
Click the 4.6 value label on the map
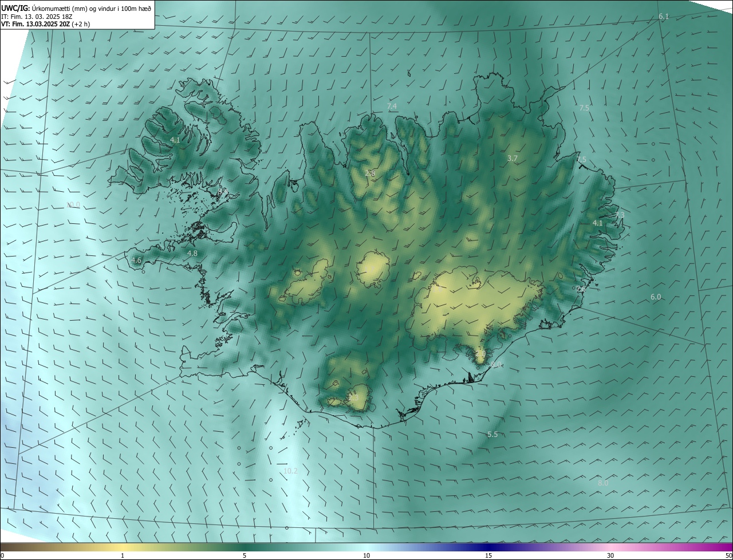(x=136, y=261)
